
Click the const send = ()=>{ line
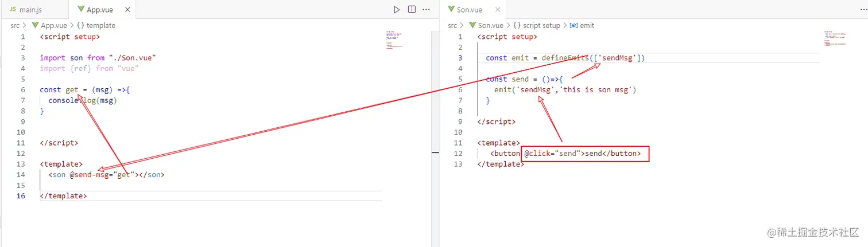[525, 79]
